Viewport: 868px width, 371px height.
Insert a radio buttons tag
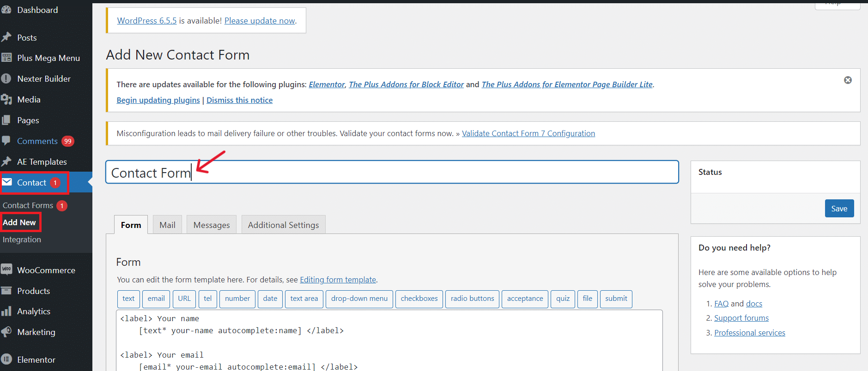click(x=473, y=299)
